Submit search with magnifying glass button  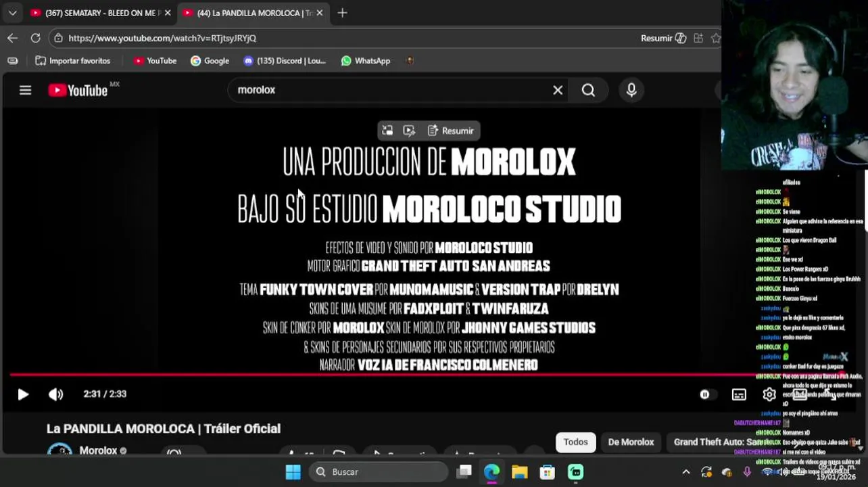pos(588,90)
